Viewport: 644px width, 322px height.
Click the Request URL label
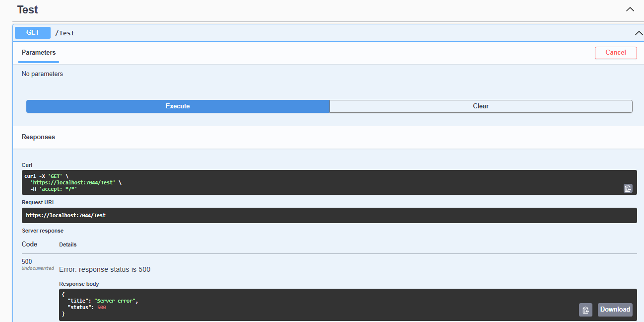(39, 202)
